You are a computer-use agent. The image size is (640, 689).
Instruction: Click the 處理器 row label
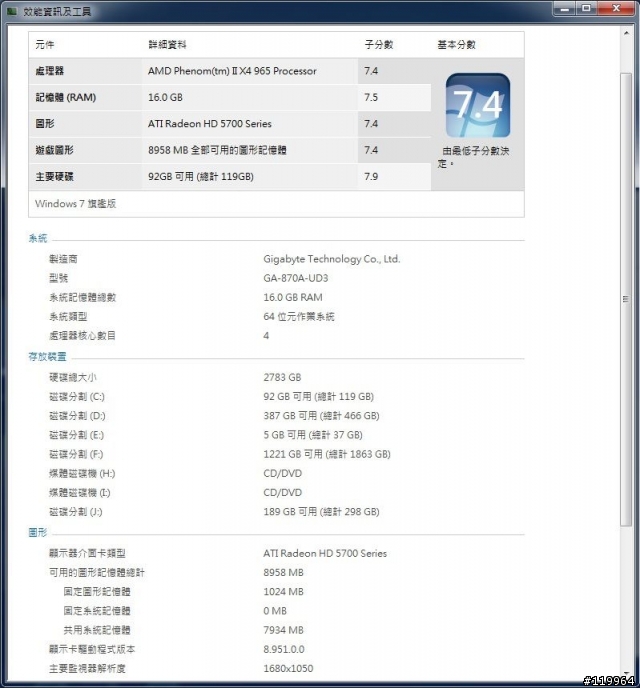click(49, 71)
